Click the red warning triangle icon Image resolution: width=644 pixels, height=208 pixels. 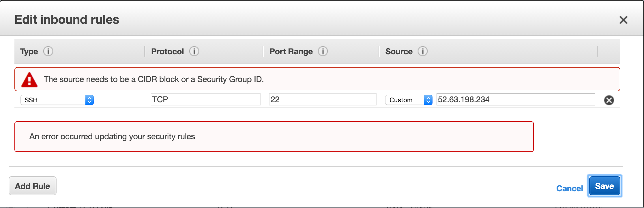click(x=29, y=80)
